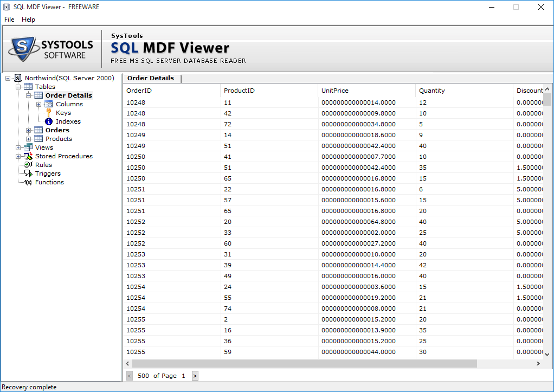The width and height of the screenshot is (554, 392).
Task: Click the OrderID column header
Action: 172,91
